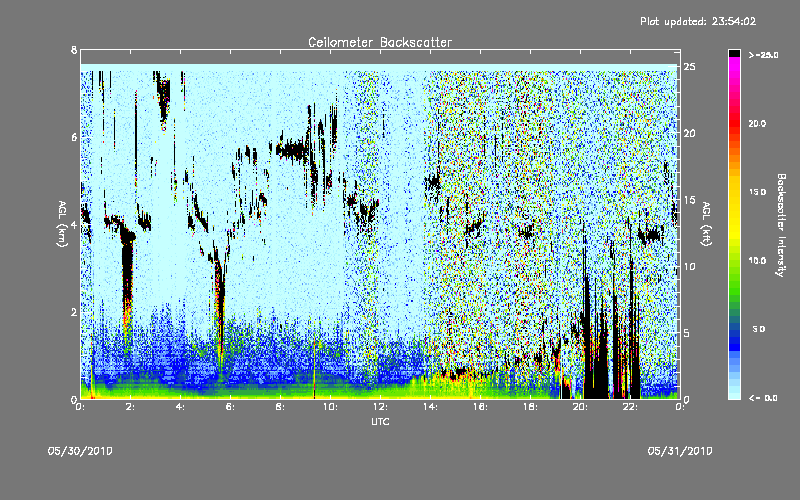This screenshot has height=500, width=800.
Task: Click the 'AGL (km)' axis label
Action: coord(62,224)
